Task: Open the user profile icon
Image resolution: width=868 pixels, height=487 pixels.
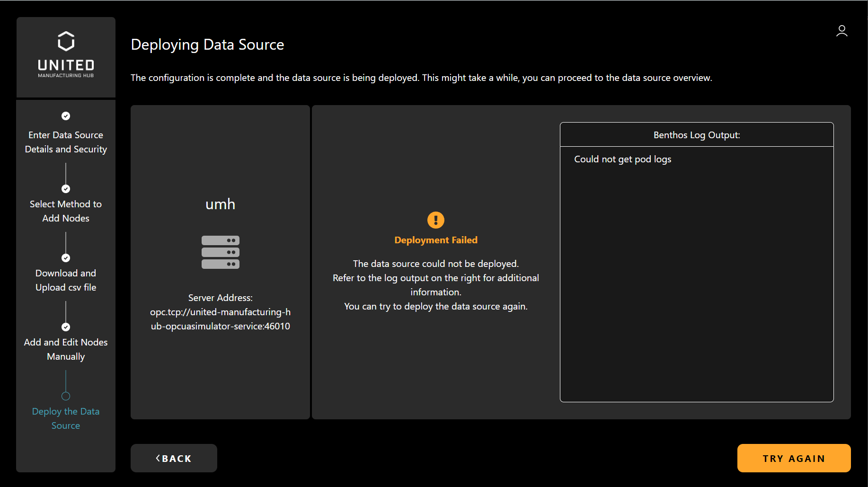Action: point(841,31)
